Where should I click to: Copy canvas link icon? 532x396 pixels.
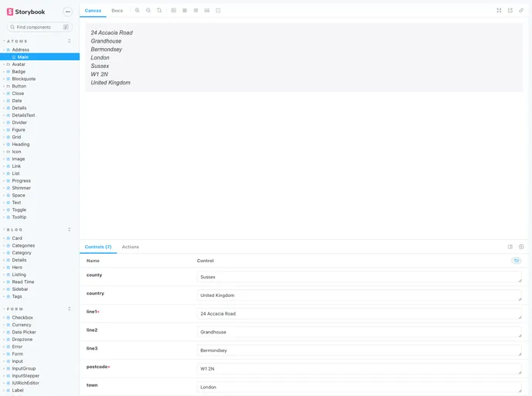click(x=521, y=11)
